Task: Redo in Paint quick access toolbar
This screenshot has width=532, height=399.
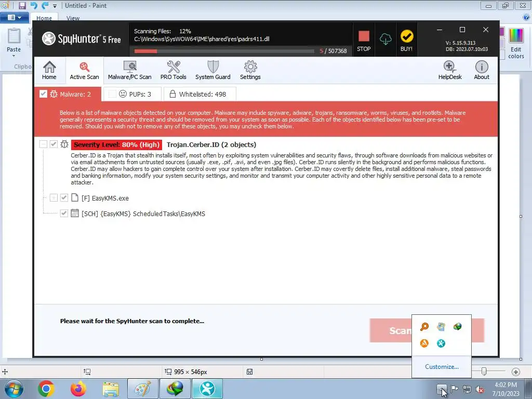Action: (45, 5)
